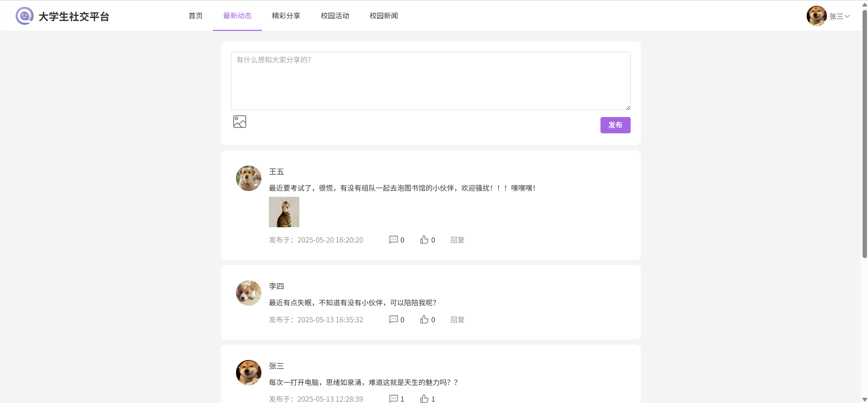Image resolution: width=868 pixels, height=403 pixels.
Task: Click comment icon on 王五's post
Action: click(393, 240)
